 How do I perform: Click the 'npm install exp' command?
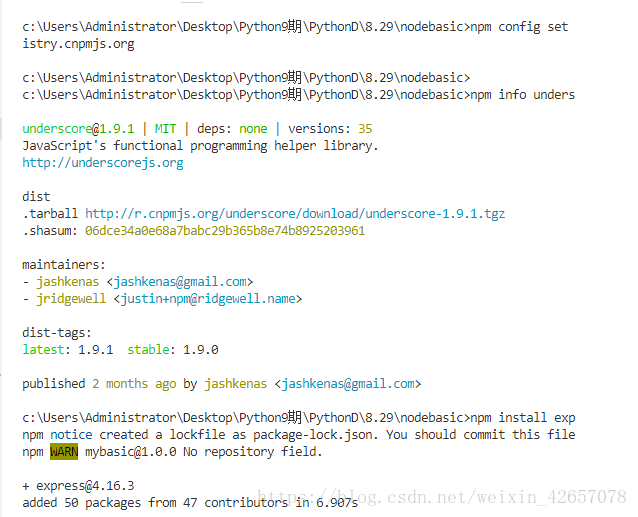point(522,418)
